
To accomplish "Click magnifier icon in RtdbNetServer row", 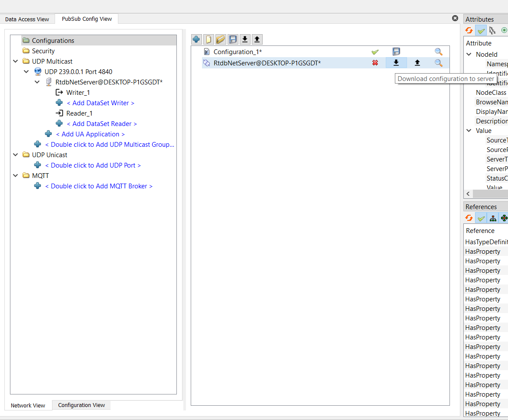I will click(x=438, y=63).
